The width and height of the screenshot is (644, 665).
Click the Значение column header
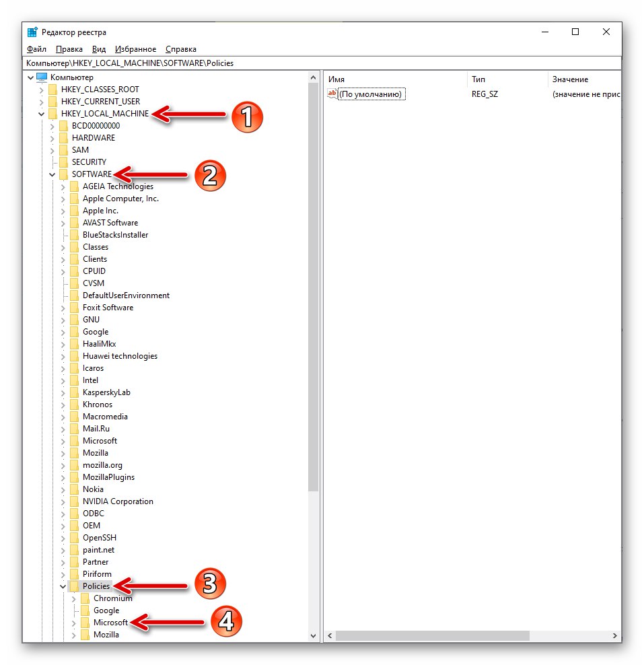pos(584,79)
